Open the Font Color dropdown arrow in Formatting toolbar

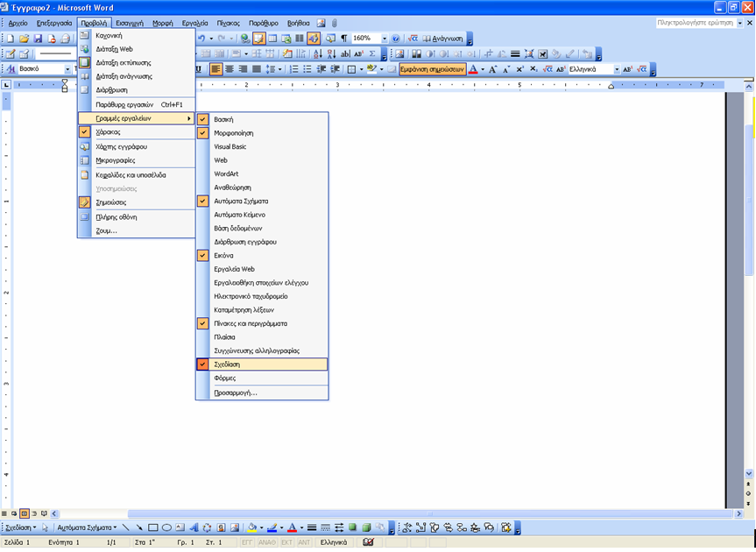(x=483, y=69)
